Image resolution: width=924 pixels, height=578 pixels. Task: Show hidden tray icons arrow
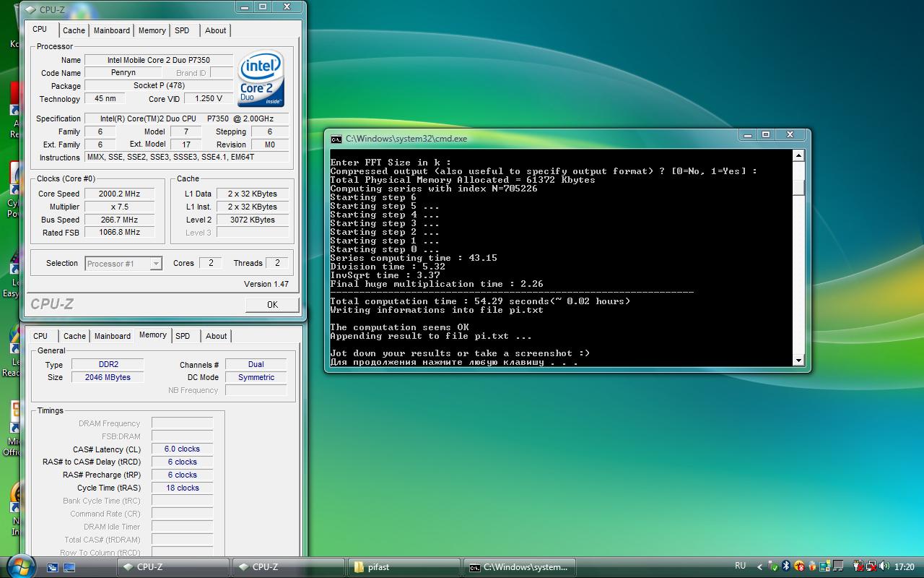point(759,567)
